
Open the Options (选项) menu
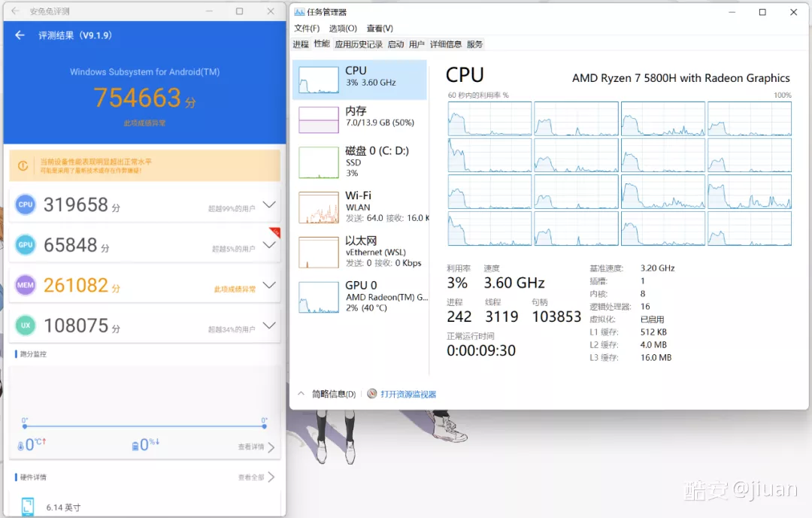coord(343,28)
